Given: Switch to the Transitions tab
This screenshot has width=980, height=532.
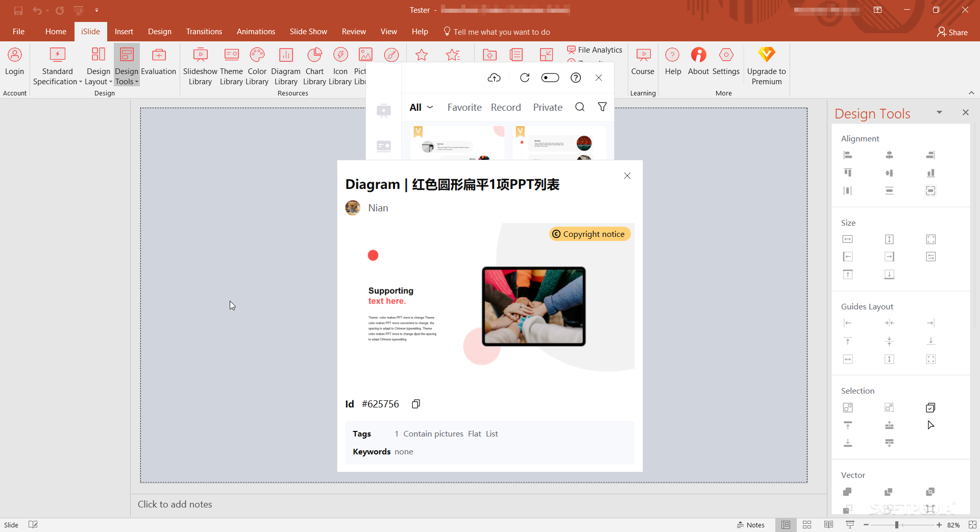Looking at the screenshot, I should tap(204, 32).
